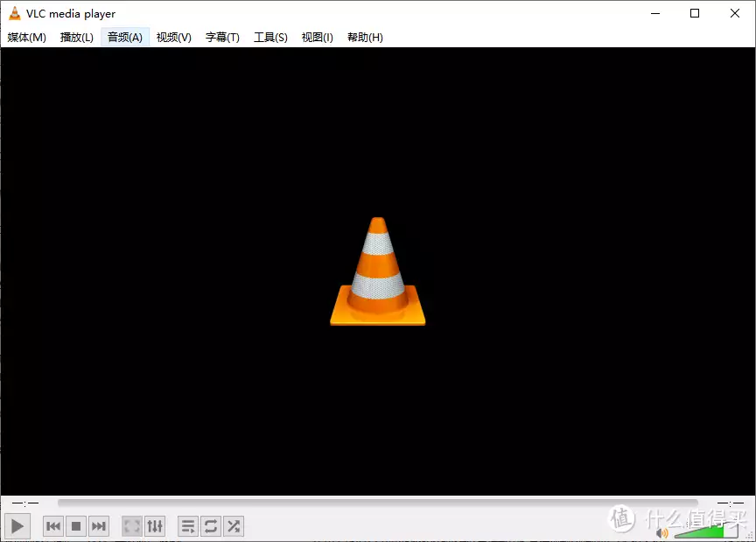The width and height of the screenshot is (756, 542).
Task: Open the 播放(L) menu
Action: [x=77, y=37]
